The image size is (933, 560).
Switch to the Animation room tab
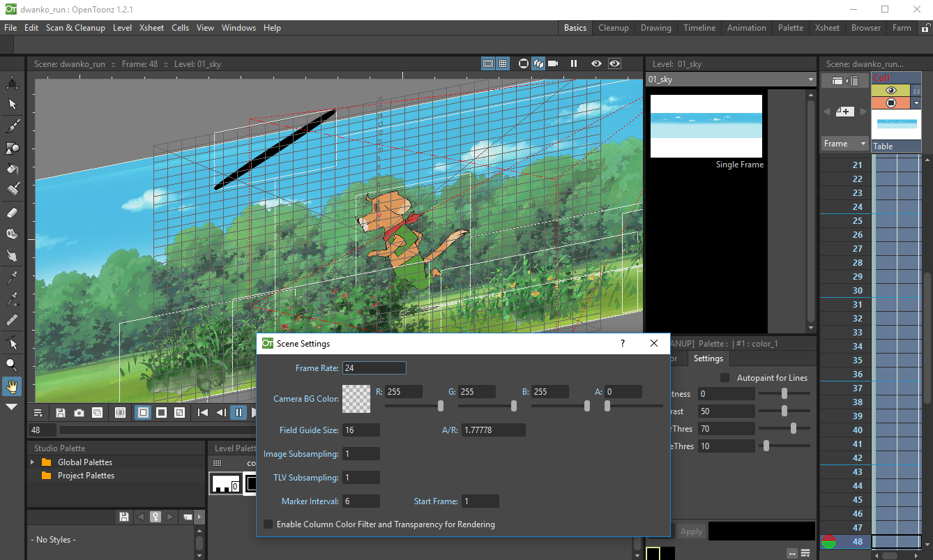(x=746, y=28)
